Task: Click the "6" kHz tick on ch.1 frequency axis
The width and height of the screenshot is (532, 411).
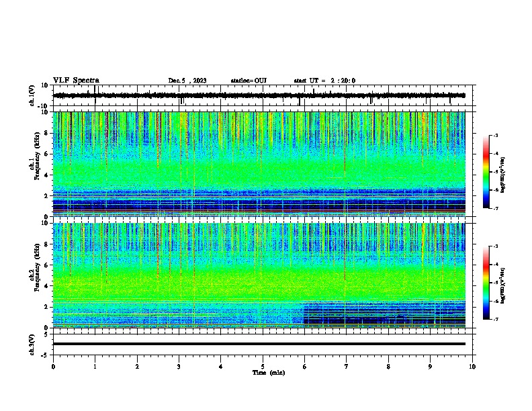Action: (47, 154)
